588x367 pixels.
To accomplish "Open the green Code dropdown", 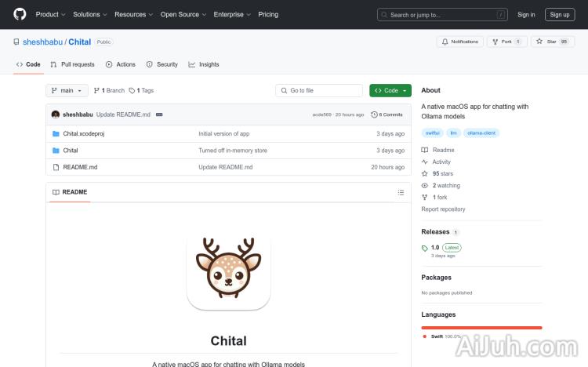I will pyautogui.click(x=390, y=91).
